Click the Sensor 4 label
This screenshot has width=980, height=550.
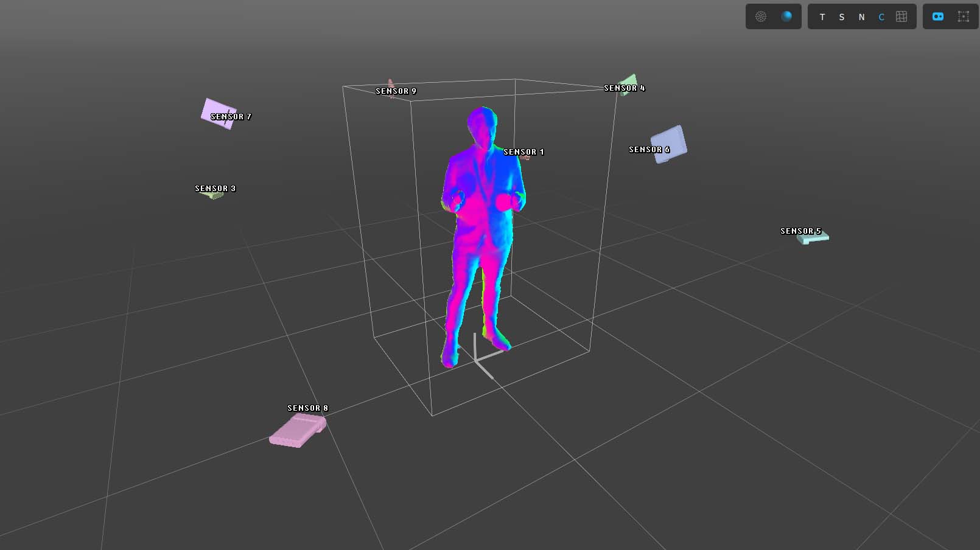click(x=624, y=88)
